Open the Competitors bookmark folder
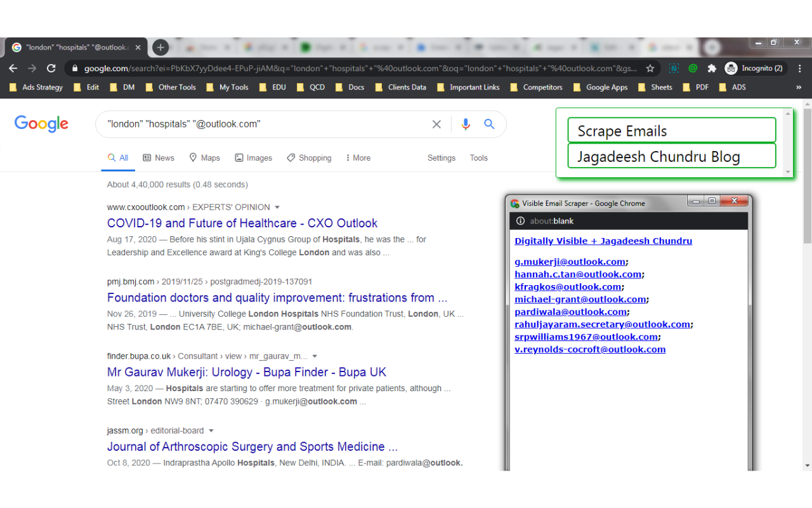The width and height of the screenshot is (812, 508). coord(536,87)
